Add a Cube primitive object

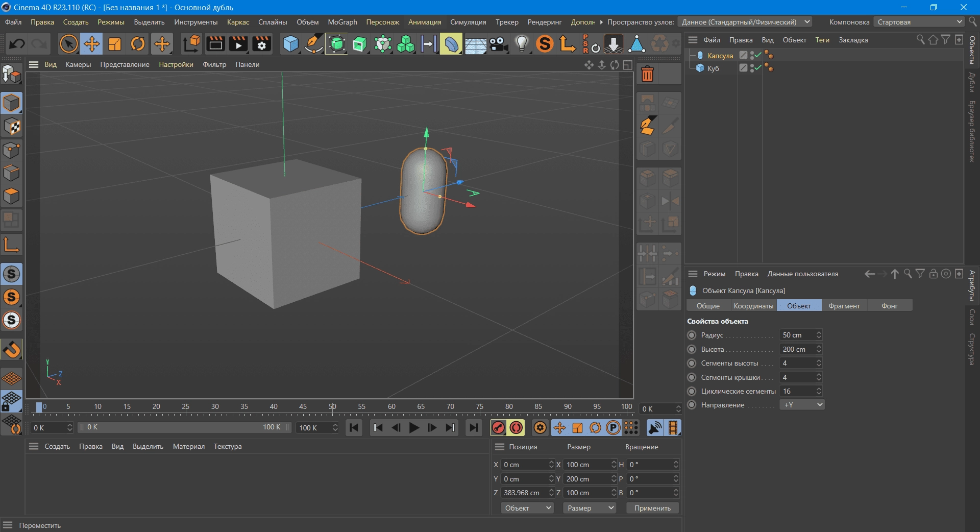290,44
